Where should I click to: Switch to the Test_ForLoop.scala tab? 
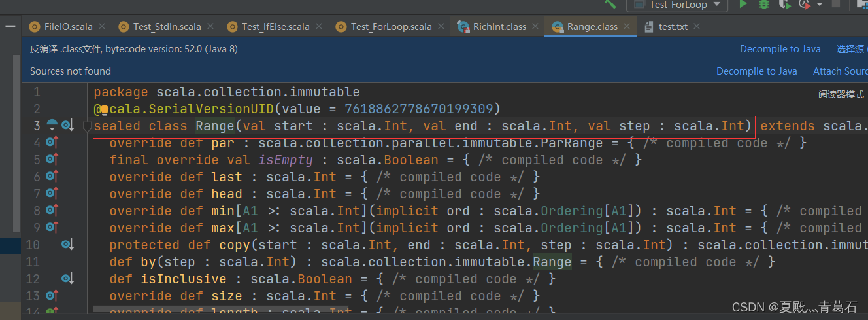point(391,27)
